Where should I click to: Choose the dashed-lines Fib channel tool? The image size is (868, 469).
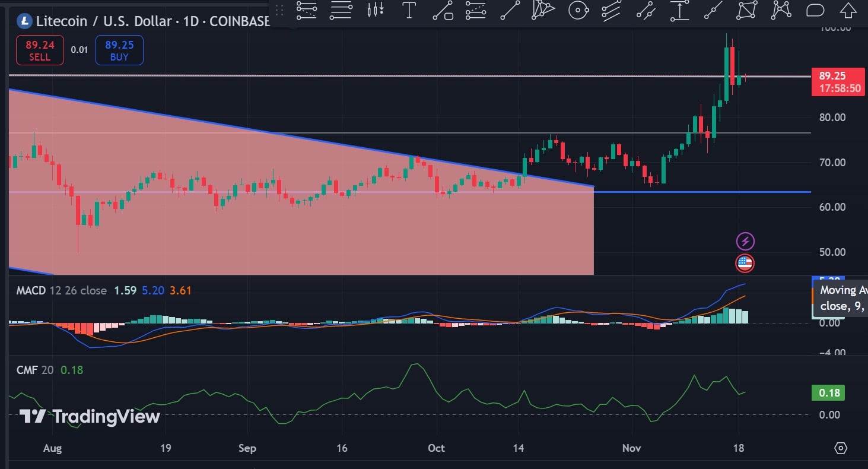click(x=476, y=10)
